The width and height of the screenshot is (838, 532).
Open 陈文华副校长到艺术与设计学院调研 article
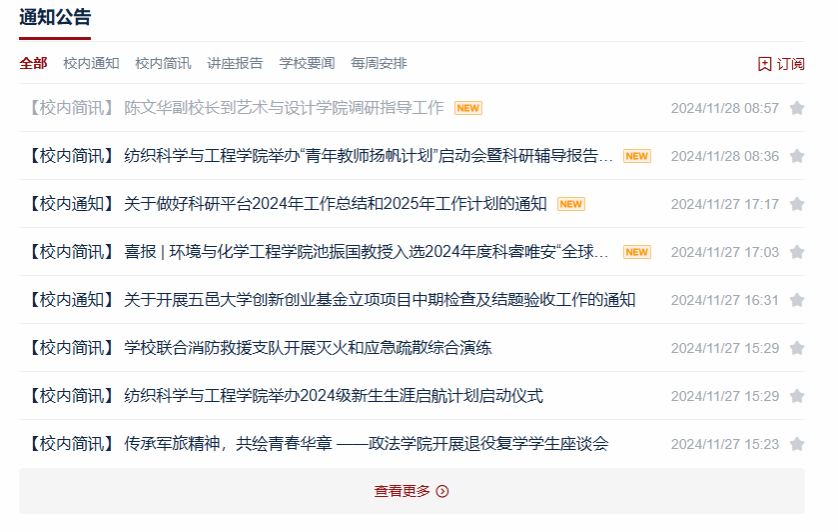(283, 108)
